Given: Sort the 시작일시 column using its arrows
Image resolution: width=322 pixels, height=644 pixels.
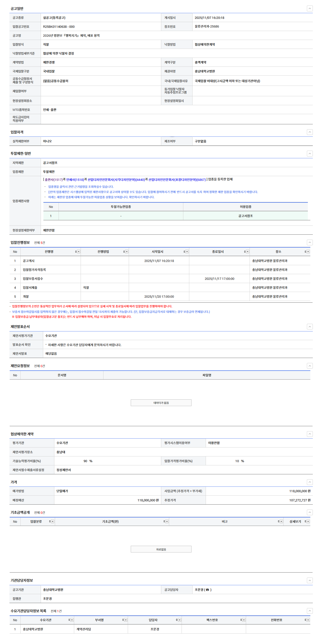Looking at the screenshot, I should 184,252.
